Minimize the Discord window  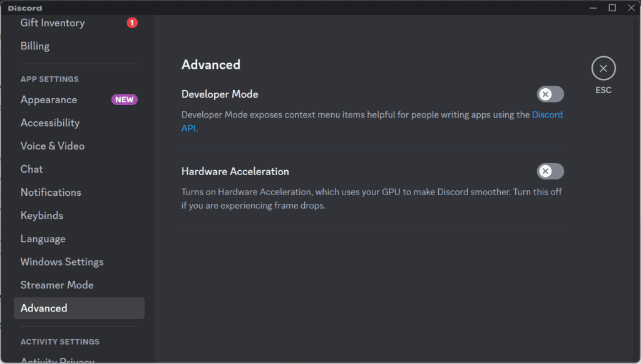[x=593, y=8]
